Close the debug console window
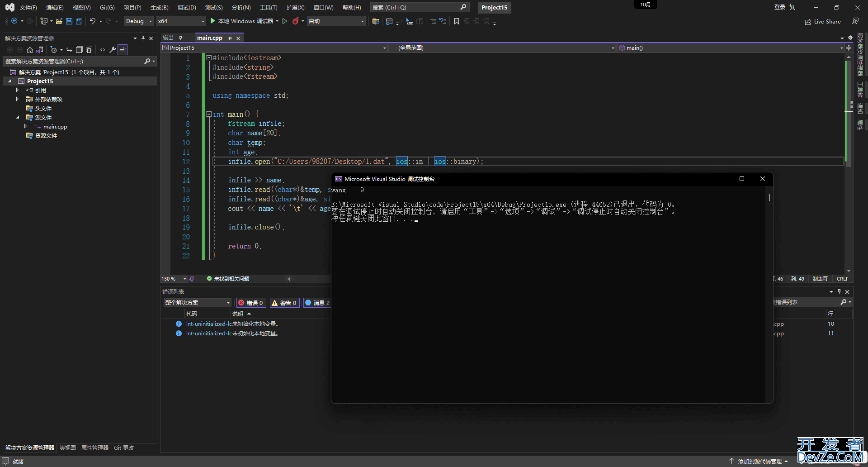This screenshot has width=868, height=467. pyautogui.click(x=763, y=179)
